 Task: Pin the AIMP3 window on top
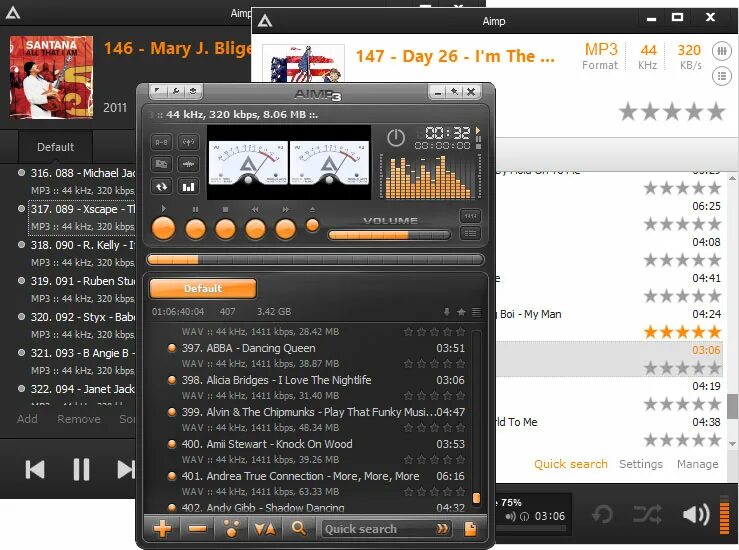pyautogui.click(x=454, y=92)
